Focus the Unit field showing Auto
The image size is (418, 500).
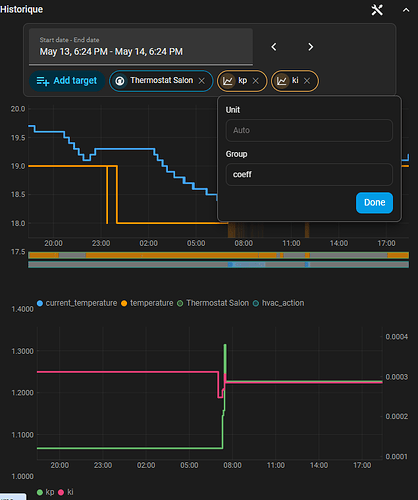(309, 130)
